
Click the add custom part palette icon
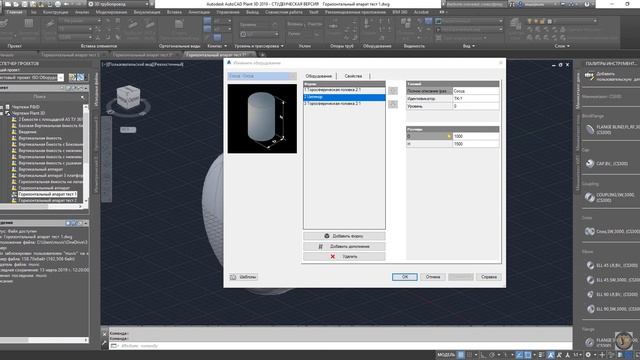tap(589, 76)
